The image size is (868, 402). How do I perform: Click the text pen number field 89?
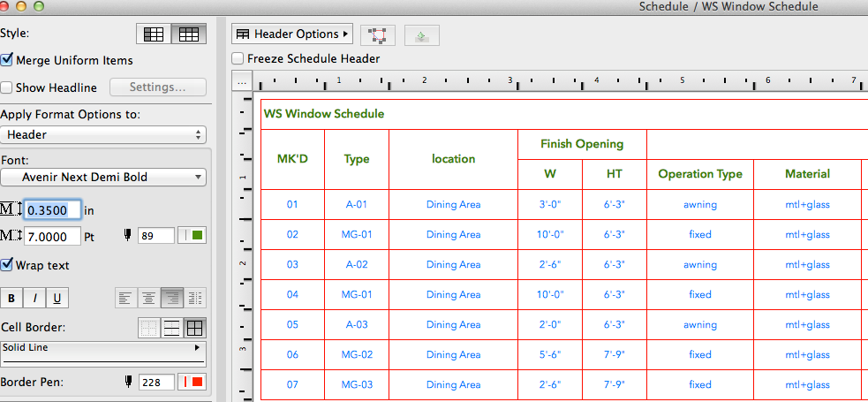click(x=156, y=236)
